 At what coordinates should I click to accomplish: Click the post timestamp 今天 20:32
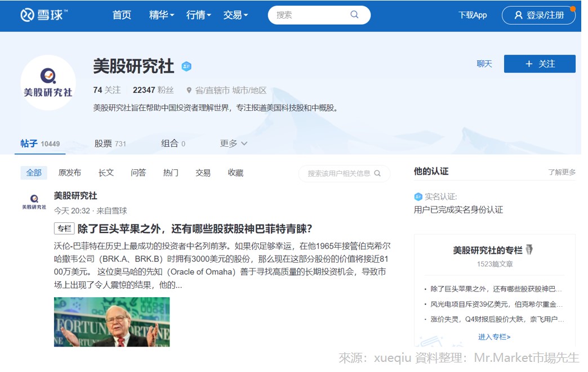point(72,211)
